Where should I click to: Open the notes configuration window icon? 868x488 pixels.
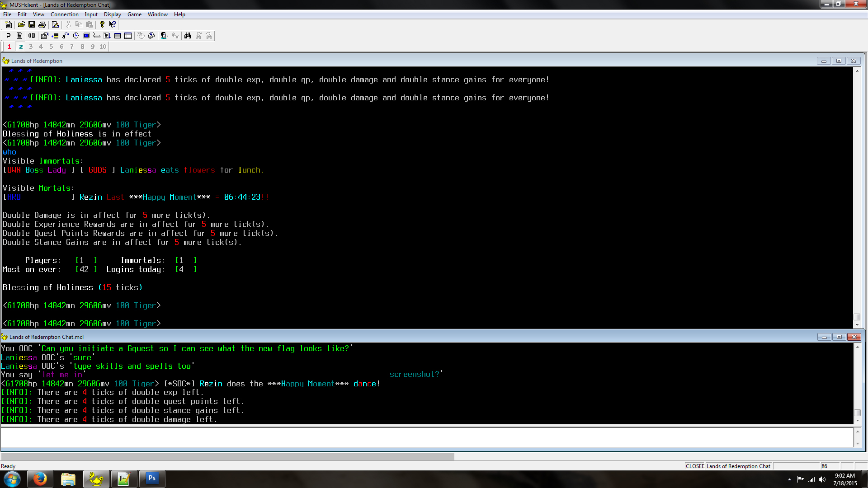coord(118,35)
